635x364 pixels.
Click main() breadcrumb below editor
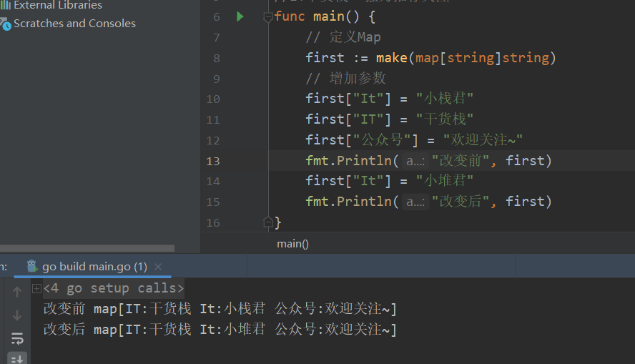292,244
